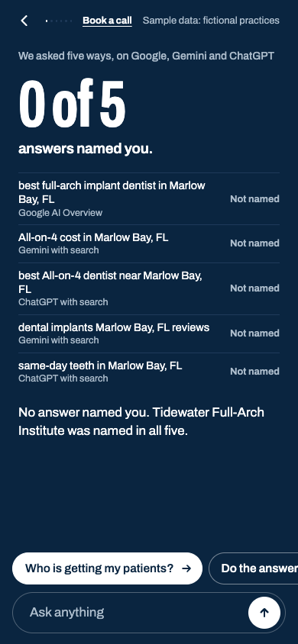
Task: Click the arrow in 'Who is getting my patients?'
Action: tap(186, 568)
